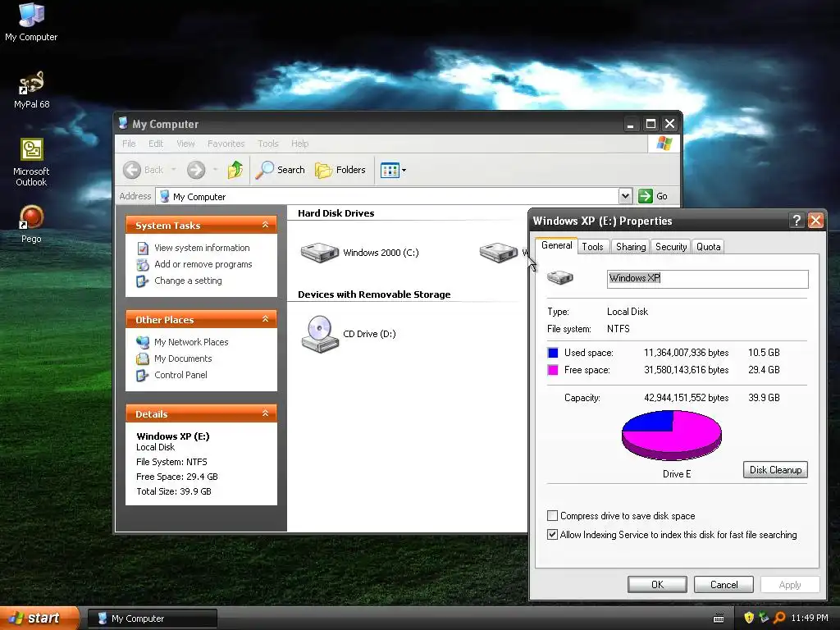Launch Pego desktop shortcut
Viewport: 840px width, 630px height.
[x=31, y=223]
